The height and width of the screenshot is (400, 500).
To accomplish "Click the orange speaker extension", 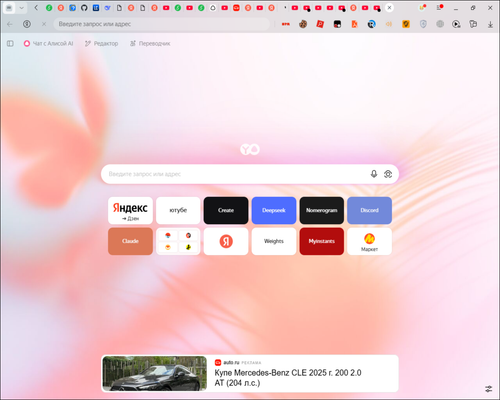I will 389,24.
